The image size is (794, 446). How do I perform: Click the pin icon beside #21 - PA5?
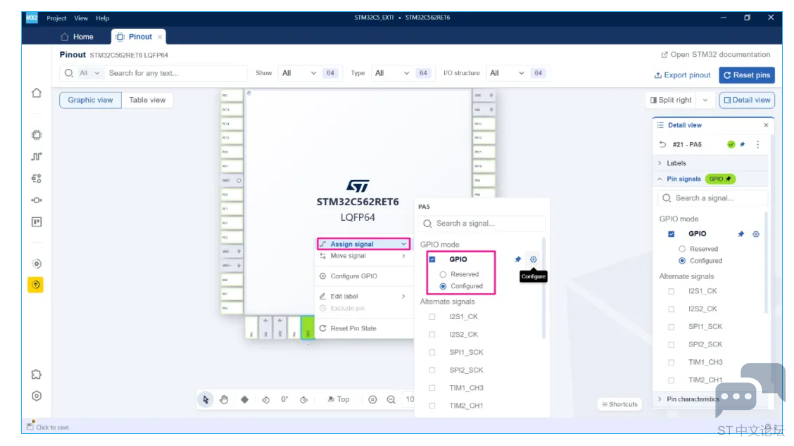[x=742, y=144]
